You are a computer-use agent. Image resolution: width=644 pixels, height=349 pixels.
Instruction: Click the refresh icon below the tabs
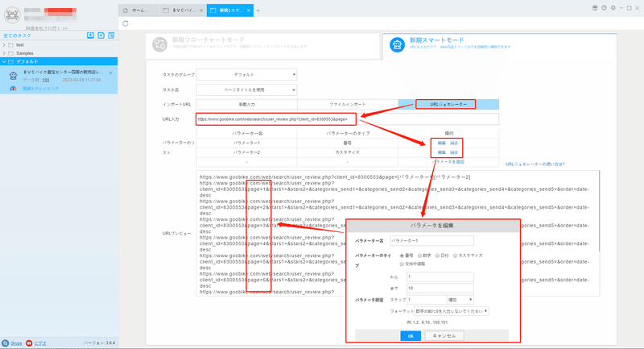coord(126,23)
